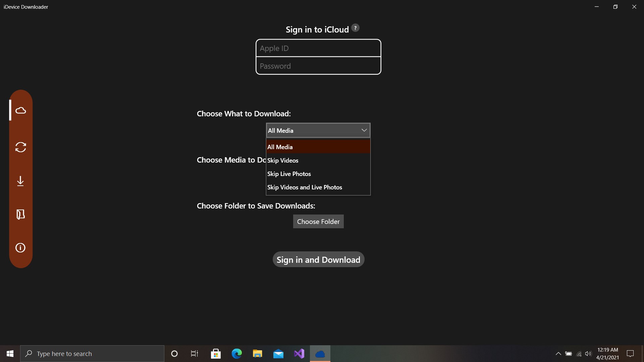
Task: Open the info page in sidebar
Action: pos(20,248)
